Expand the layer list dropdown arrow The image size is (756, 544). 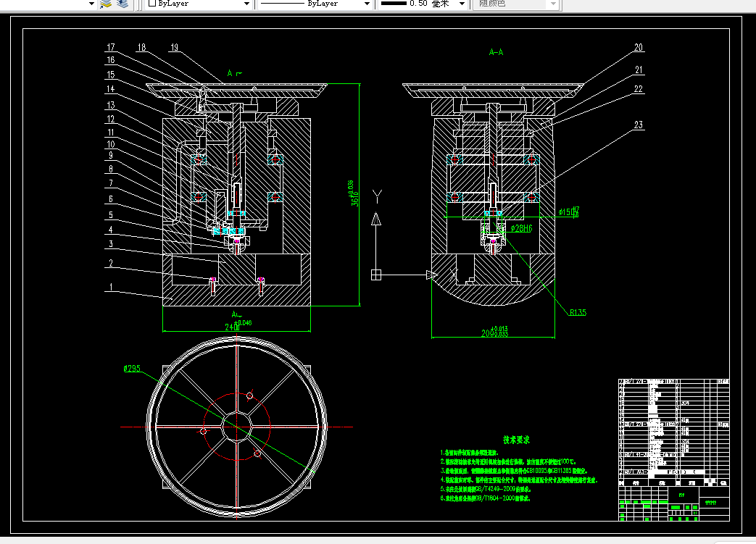[91, 4]
